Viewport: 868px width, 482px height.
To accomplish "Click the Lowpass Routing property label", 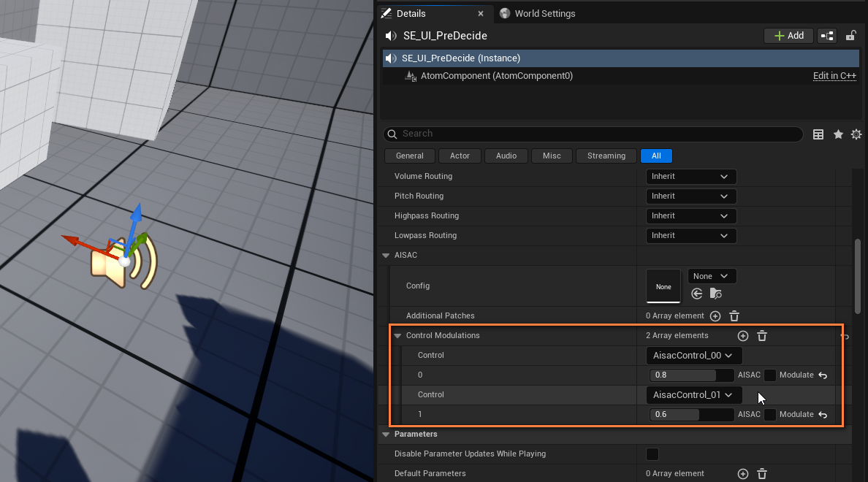I will tap(426, 236).
